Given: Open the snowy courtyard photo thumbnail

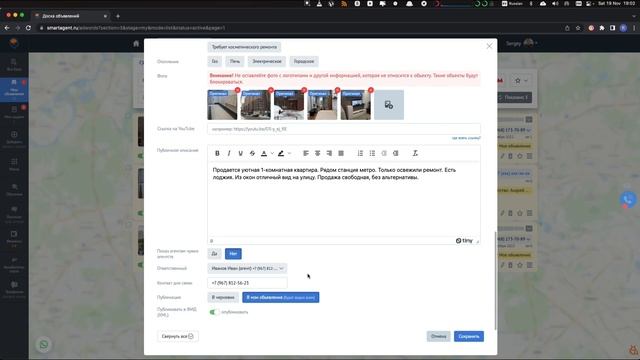Looking at the screenshot, I should [289, 105].
